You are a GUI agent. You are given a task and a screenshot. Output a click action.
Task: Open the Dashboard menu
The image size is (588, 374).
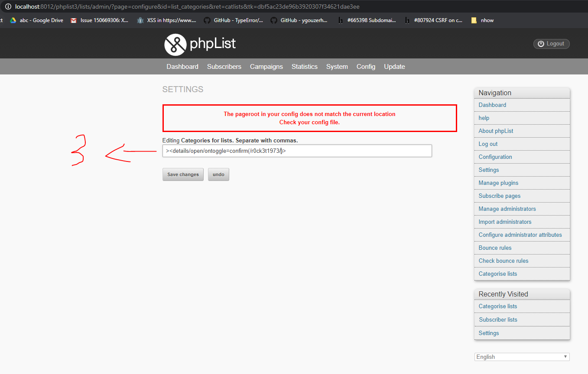click(182, 67)
